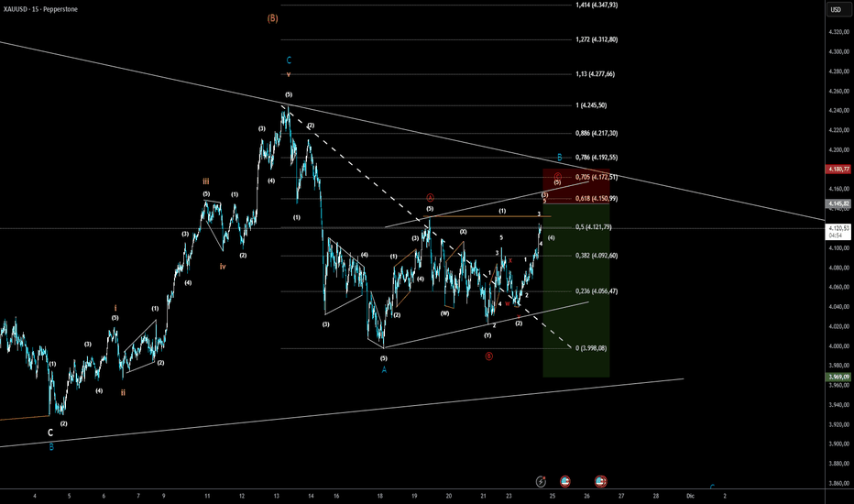Select the green profit zone of short position
This screenshot has width=854, height=504.
[576, 290]
